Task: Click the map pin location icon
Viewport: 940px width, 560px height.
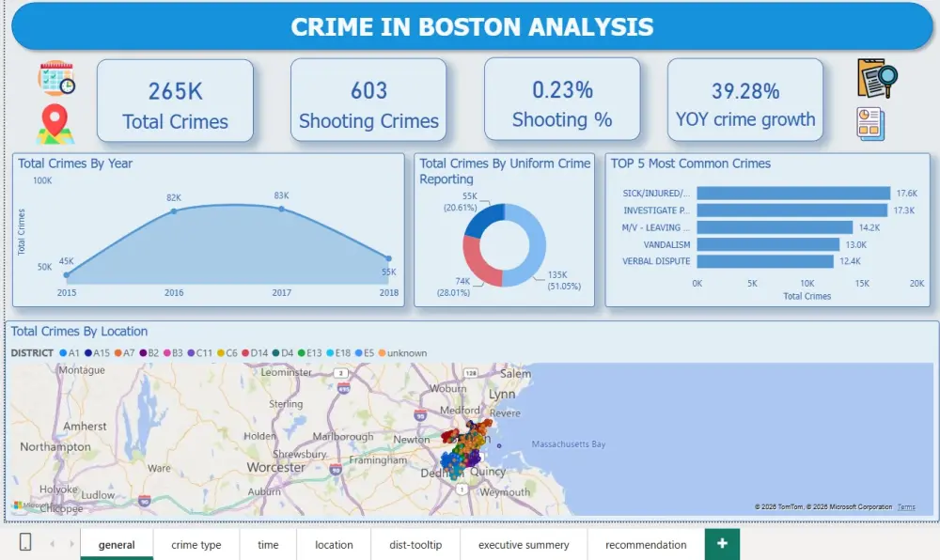Action: [x=55, y=124]
